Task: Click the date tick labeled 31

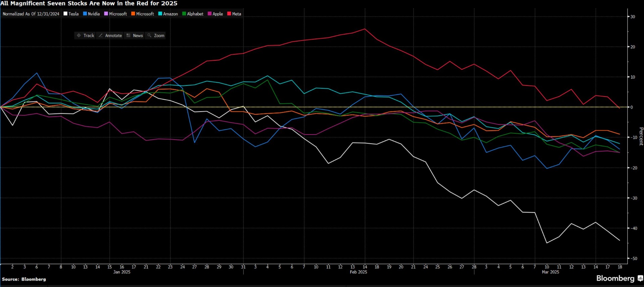Action: click(243, 267)
